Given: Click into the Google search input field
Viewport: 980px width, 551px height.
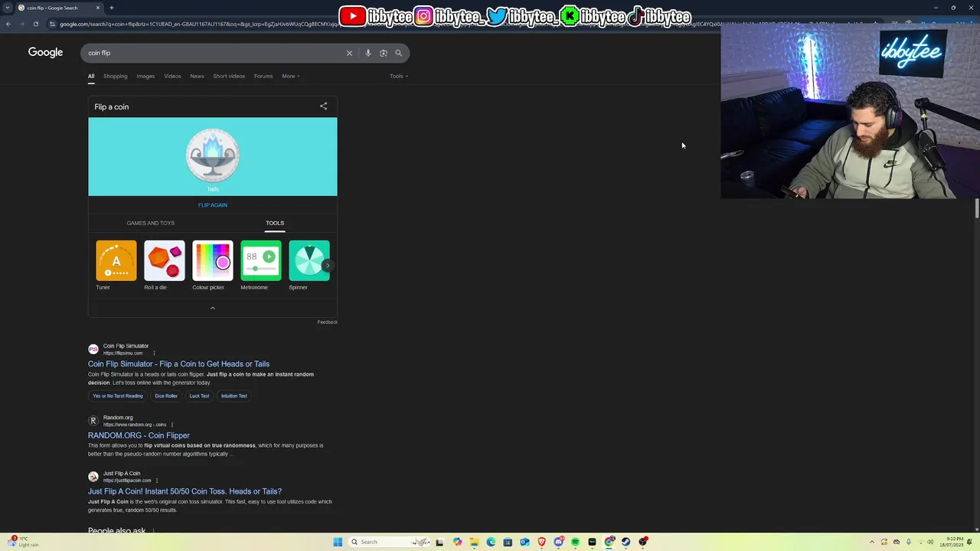Looking at the screenshot, I should (214, 53).
